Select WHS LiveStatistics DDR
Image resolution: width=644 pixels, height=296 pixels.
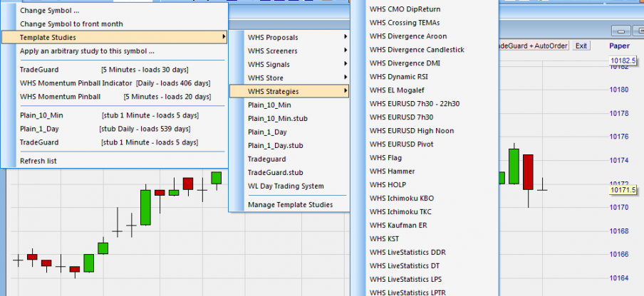pyautogui.click(x=425, y=253)
